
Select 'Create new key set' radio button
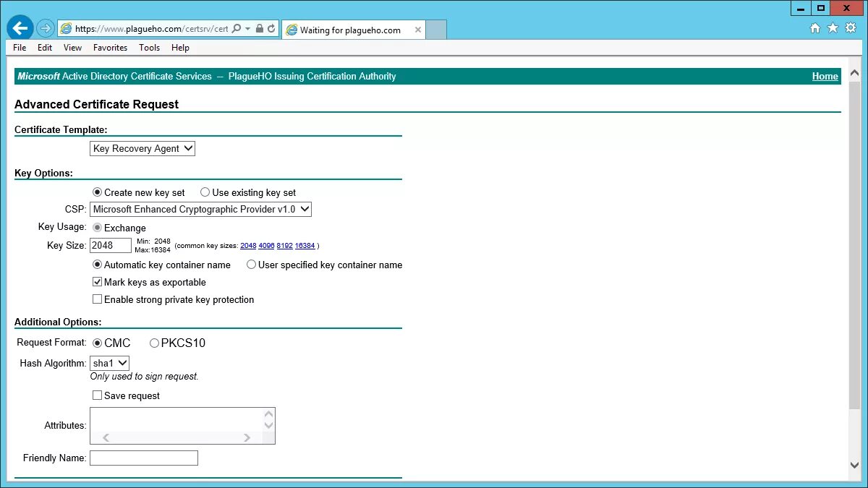pyautogui.click(x=98, y=192)
